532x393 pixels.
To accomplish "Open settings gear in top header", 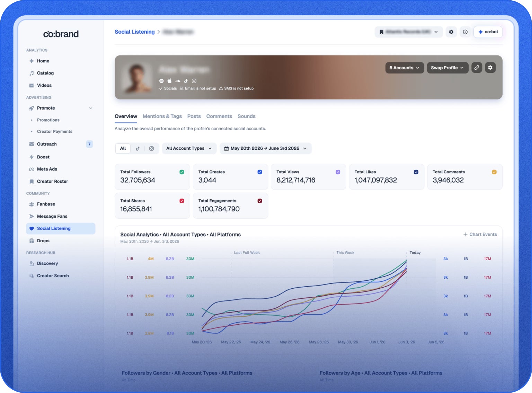I will pos(451,32).
